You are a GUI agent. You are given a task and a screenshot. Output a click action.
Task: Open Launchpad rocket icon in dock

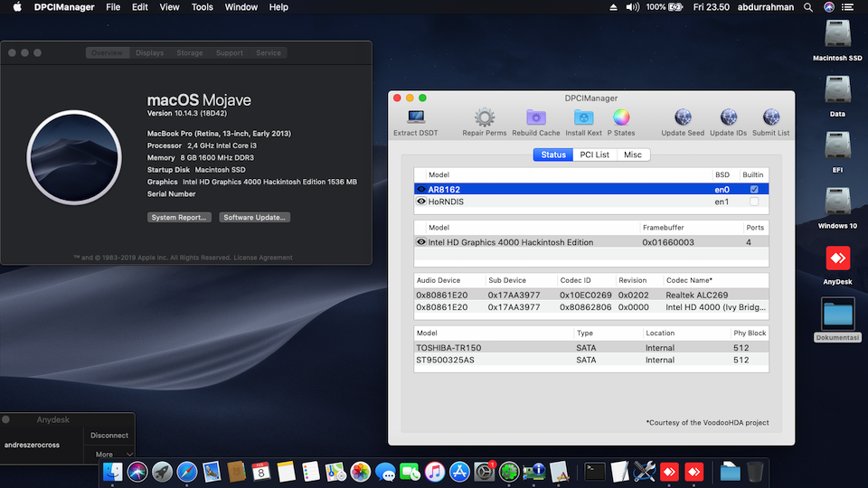162,472
